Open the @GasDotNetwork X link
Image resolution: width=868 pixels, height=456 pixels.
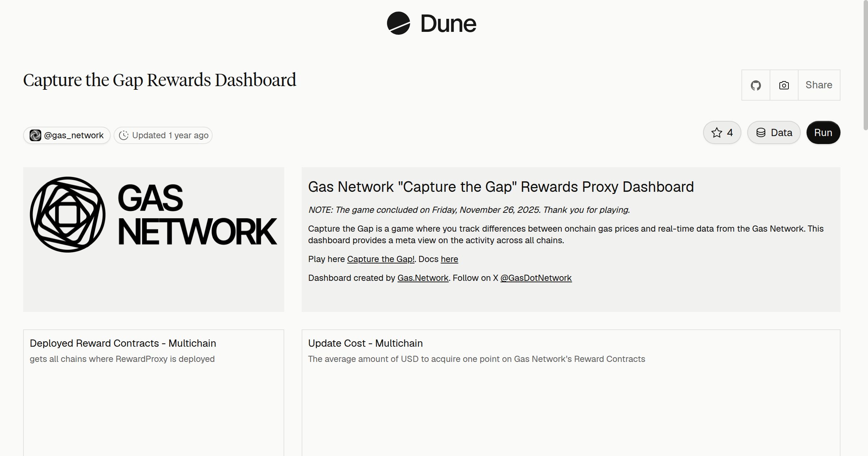536,278
